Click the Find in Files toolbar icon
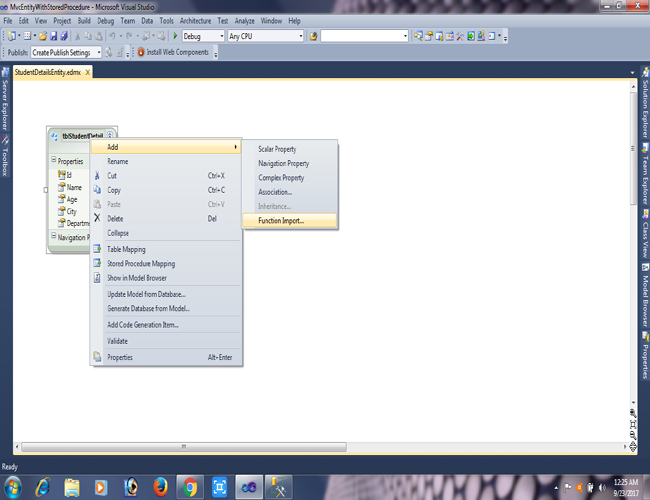 (x=313, y=36)
